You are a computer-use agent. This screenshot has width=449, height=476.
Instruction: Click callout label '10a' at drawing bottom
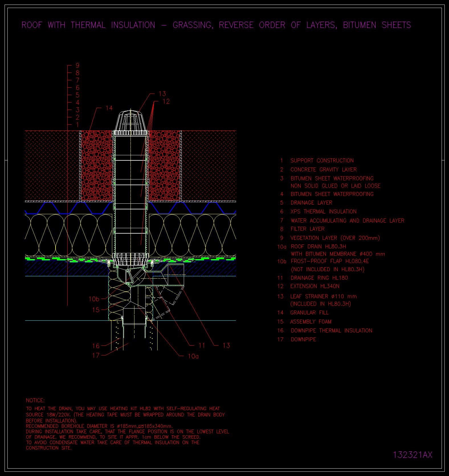[x=193, y=356]
